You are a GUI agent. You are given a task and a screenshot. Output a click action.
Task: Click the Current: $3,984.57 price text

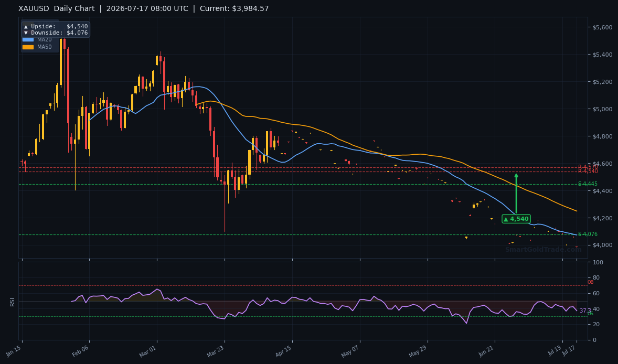click(234, 9)
